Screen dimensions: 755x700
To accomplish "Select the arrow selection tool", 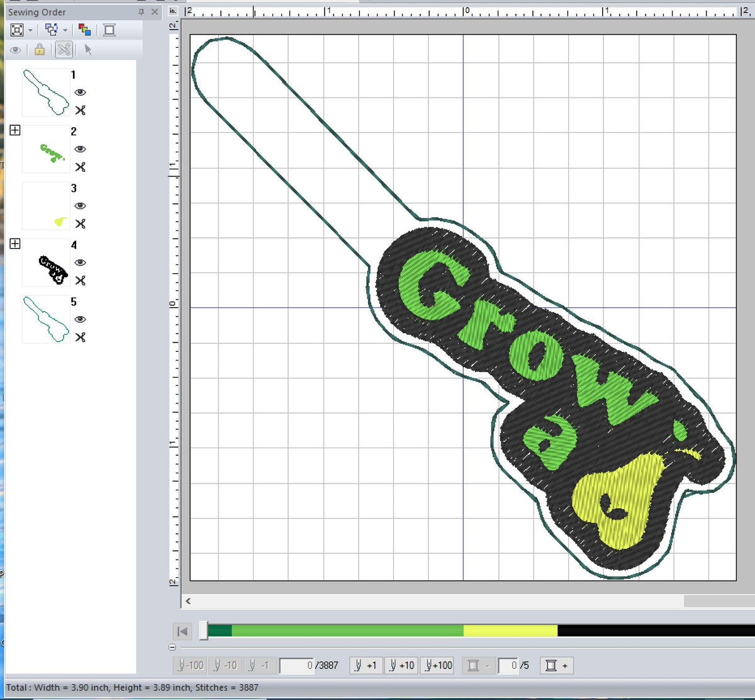I will tap(87, 49).
